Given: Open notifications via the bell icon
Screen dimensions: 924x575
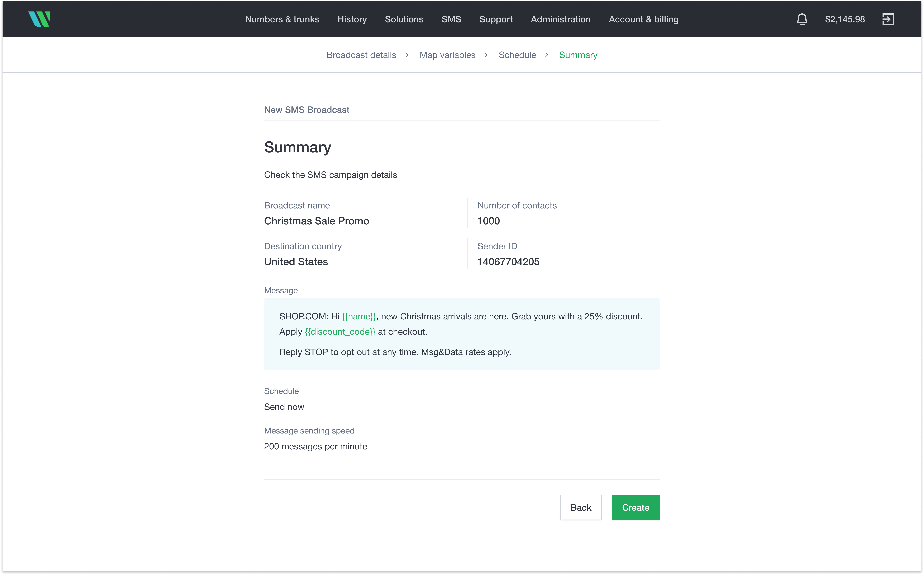Looking at the screenshot, I should [x=802, y=19].
